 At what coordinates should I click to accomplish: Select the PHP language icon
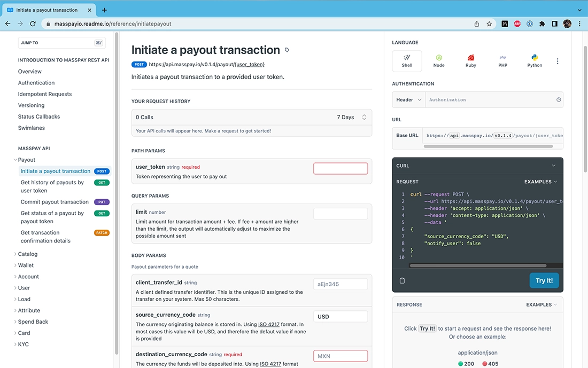pyautogui.click(x=502, y=61)
